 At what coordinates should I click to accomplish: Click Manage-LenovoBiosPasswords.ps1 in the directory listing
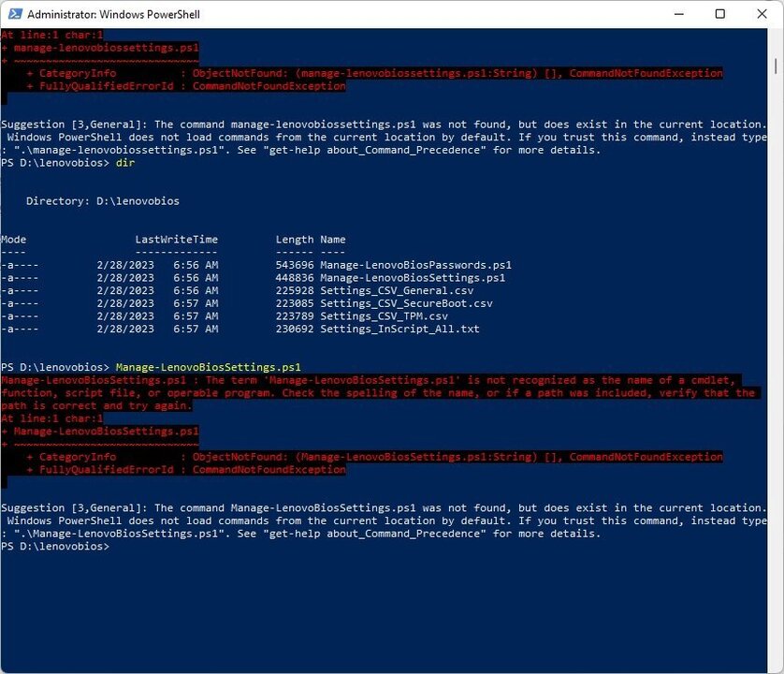(415, 265)
